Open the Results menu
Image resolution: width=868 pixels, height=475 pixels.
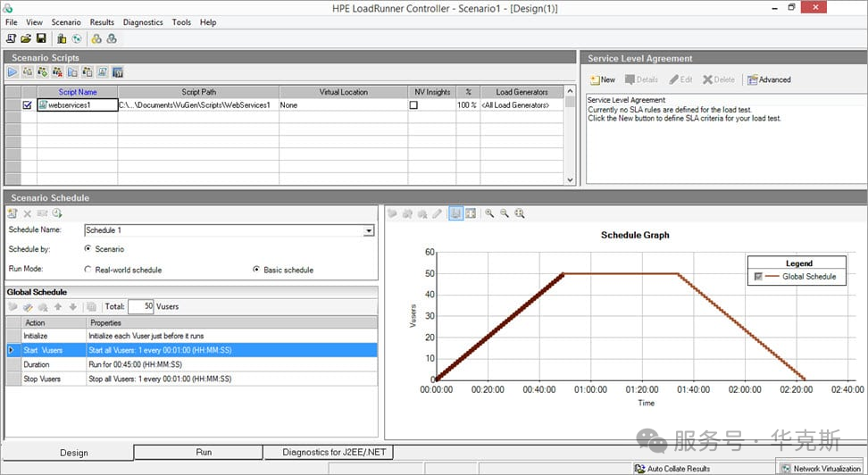(102, 22)
